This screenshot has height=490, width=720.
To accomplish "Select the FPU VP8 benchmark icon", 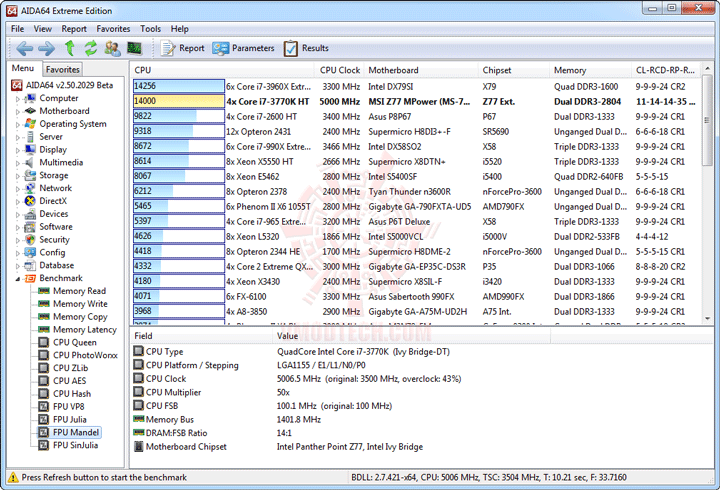I will (x=44, y=406).
